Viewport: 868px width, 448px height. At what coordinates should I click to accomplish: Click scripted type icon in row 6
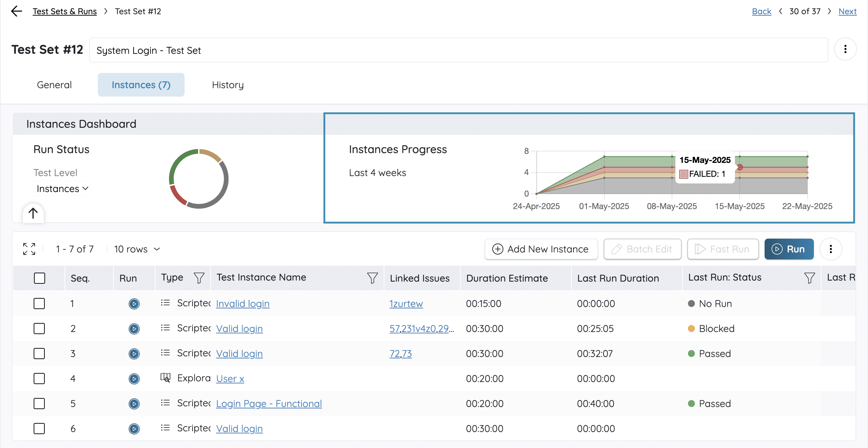coord(165,428)
